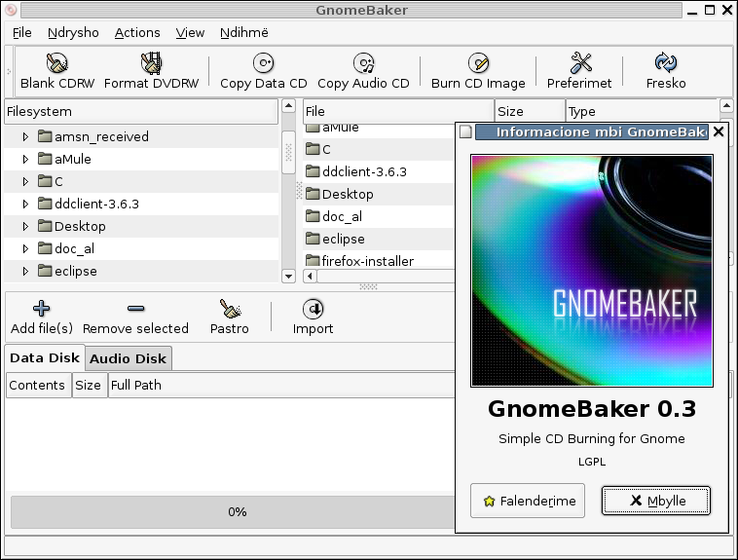Click Filesystem tree scrollbar down arrow
The image size is (738, 560).
tap(288, 276)
